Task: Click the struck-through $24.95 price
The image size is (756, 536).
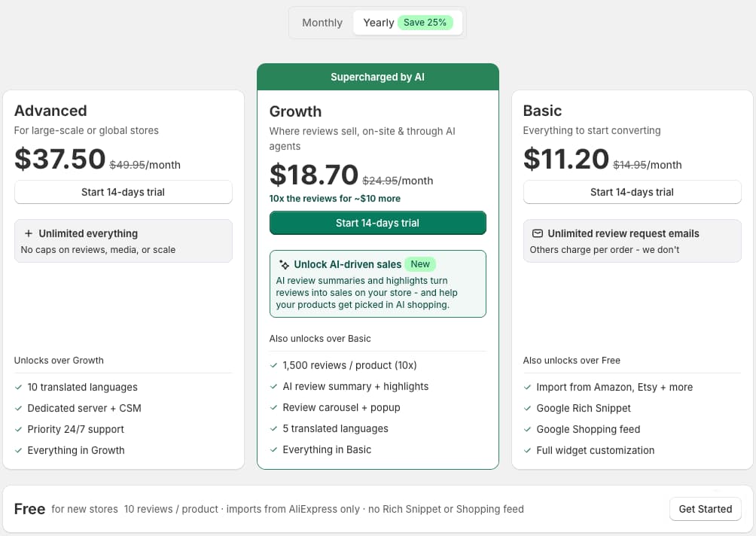Action: pos(380,181)
